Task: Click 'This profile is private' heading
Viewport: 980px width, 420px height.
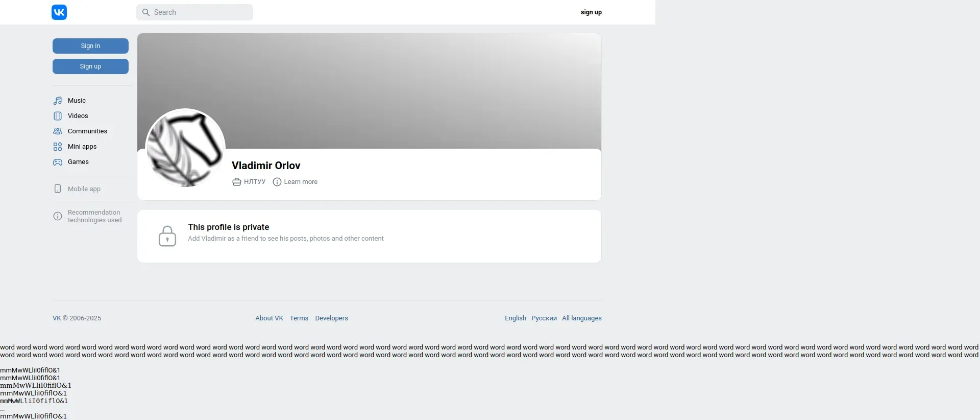Action: 228,227
